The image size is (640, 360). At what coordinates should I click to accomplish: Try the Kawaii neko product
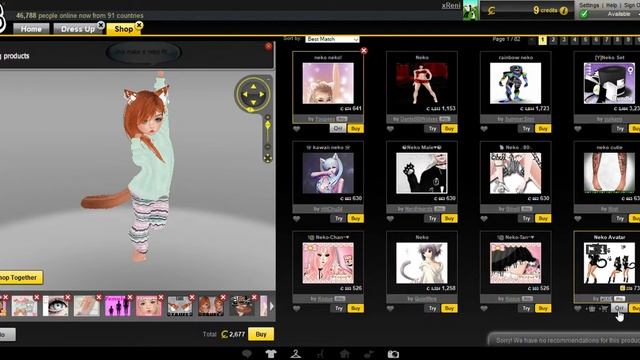coord(338,218)
